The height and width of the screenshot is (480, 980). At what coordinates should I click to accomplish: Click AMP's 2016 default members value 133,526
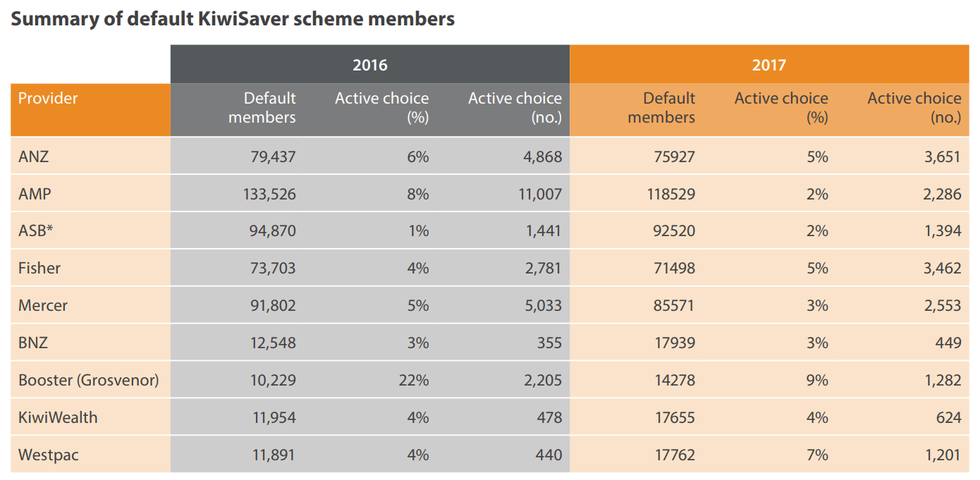pos(267,193)
